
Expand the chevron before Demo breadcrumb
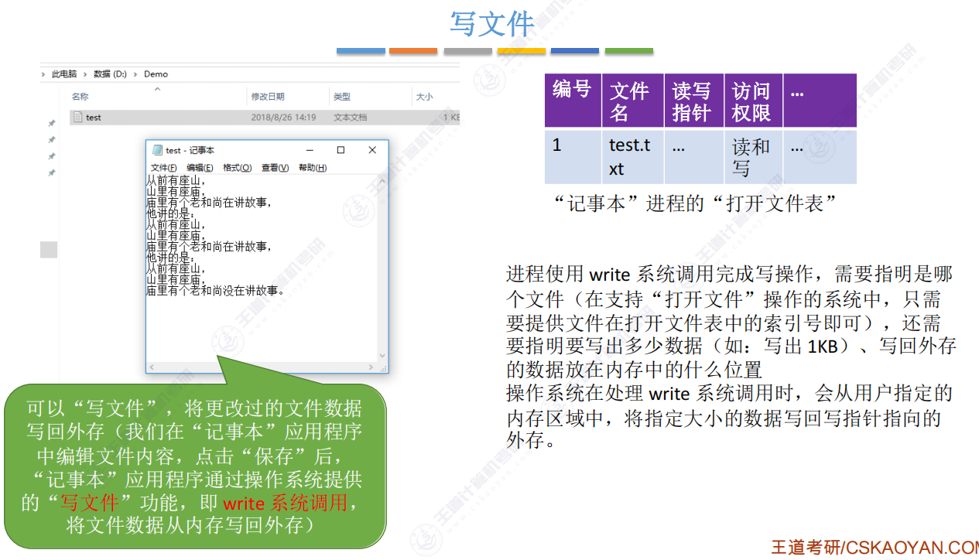[x=135, y=74]
